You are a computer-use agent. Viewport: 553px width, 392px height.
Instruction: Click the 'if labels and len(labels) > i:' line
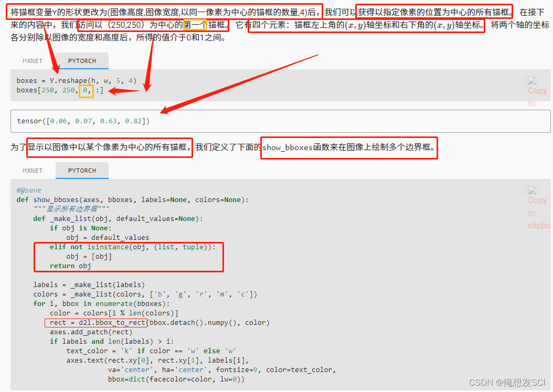point(112,342)
